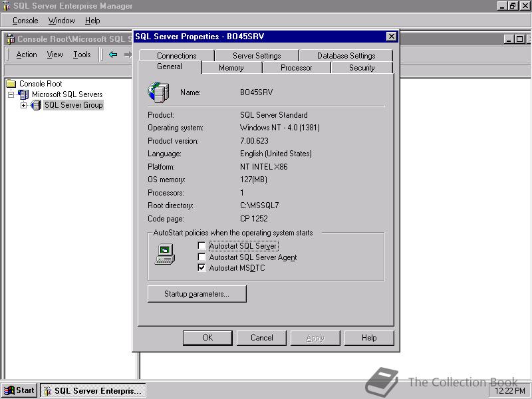Click the Enterprise Manager title bar icon
Viewport: 532px width, 399px height.
7,6
